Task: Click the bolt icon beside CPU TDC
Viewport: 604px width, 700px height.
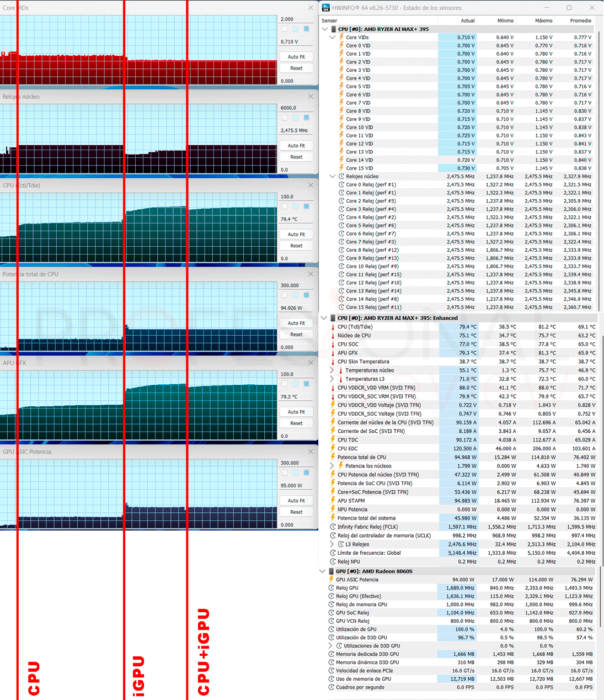Action: click(333, 439)
